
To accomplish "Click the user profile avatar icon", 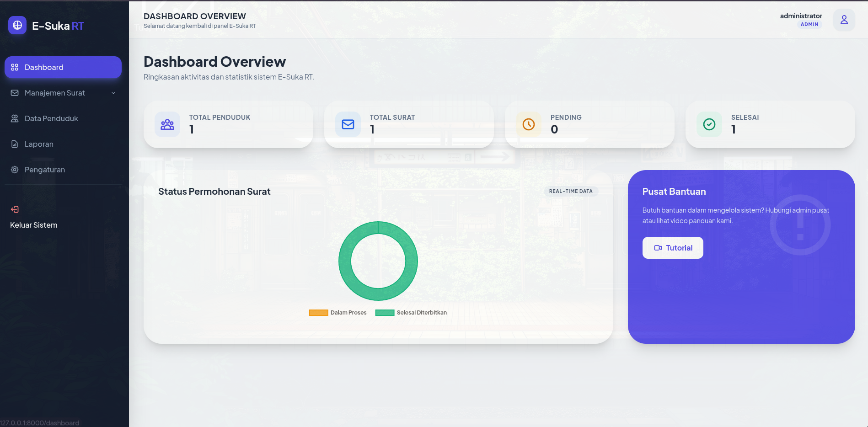I will tap(844, 20).
